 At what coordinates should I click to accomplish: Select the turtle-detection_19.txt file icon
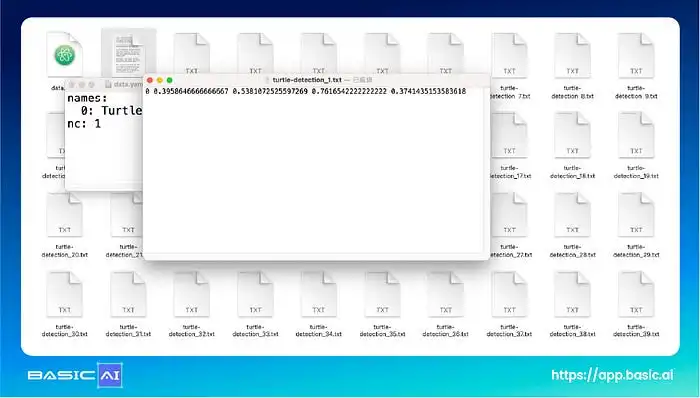point(636,135)
